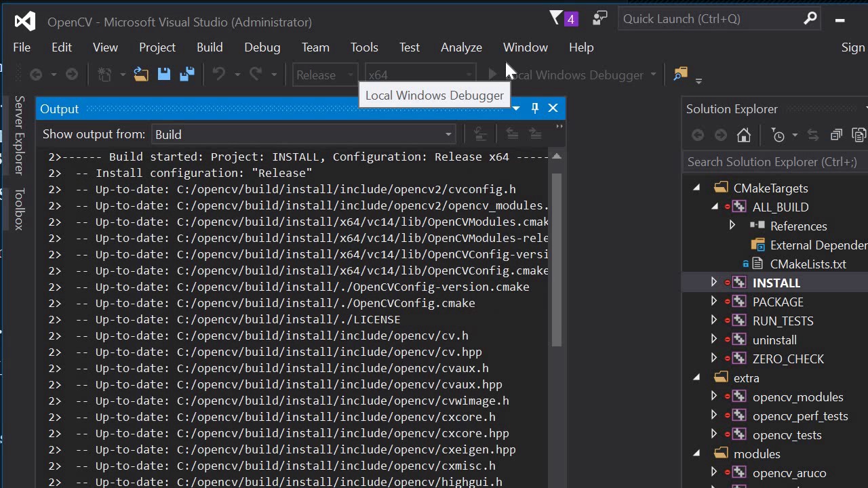Open Find in Files from the toolbar
868x488 pixels.
pyautogui.click(x=680, y=75)
